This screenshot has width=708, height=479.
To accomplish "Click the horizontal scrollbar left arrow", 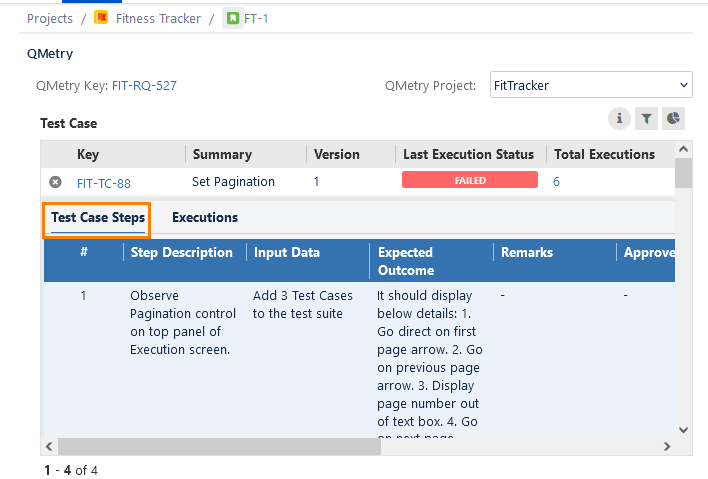I will pyautogui.click(x=49, y=446).
